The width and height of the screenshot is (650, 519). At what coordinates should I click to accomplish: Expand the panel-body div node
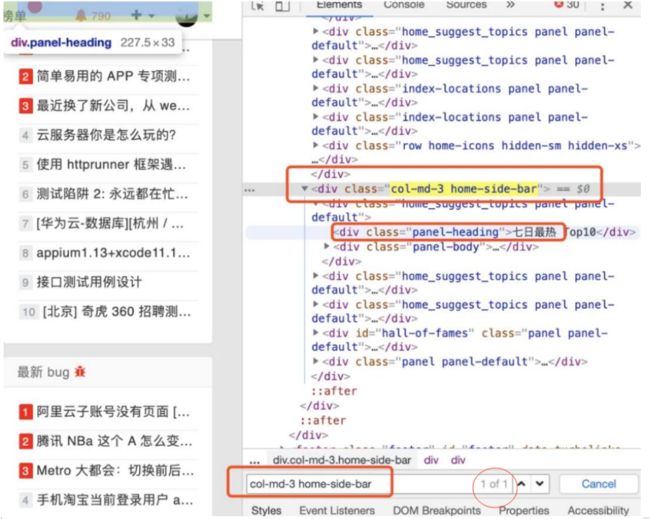pyautogui.click(x=327, y=246)
